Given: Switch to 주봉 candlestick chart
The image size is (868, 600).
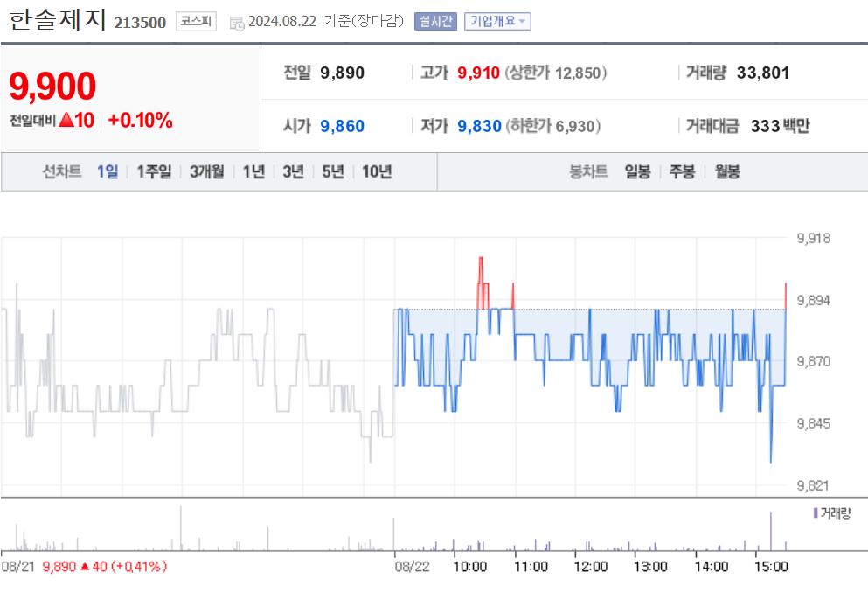Looking at the screenshot, I should 682,171.
